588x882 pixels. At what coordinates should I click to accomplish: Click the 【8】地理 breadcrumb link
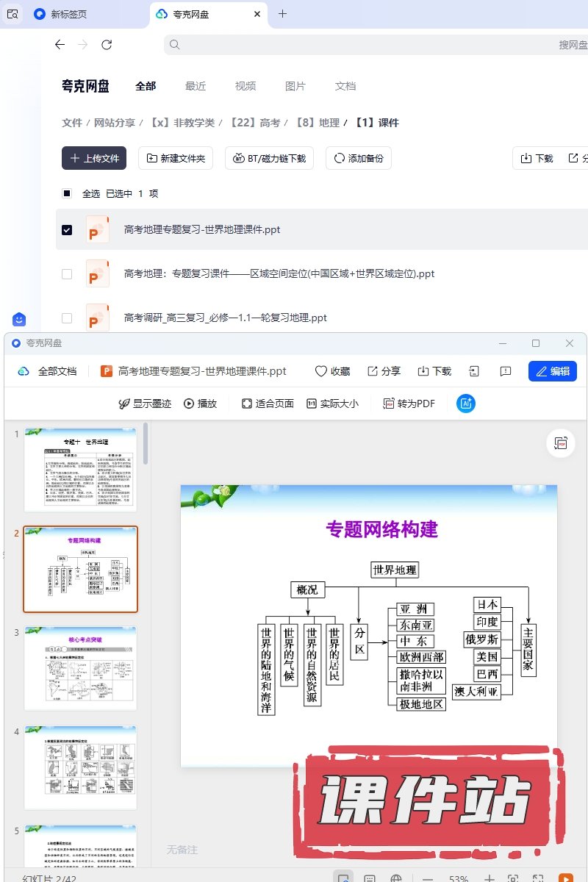coord(318,123)
